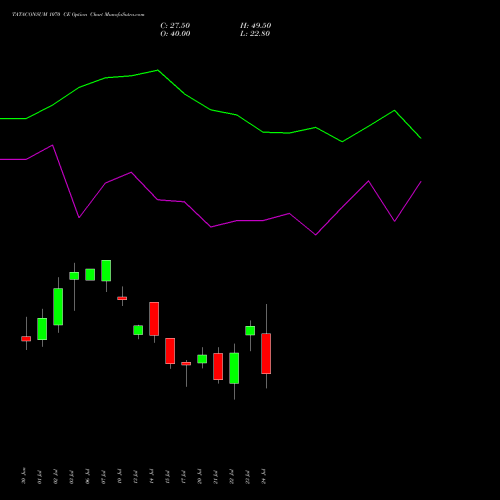Select the open value O: 40.00
This screenshot has width=500, height=500.
[x=175, y=34]
